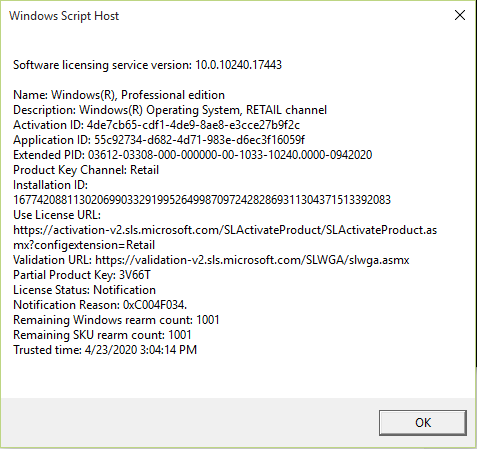Click the Notification Reason 0xC004F034 line
Image resolution: width=477 pixels, height=449 pixels.
[100, 305]
